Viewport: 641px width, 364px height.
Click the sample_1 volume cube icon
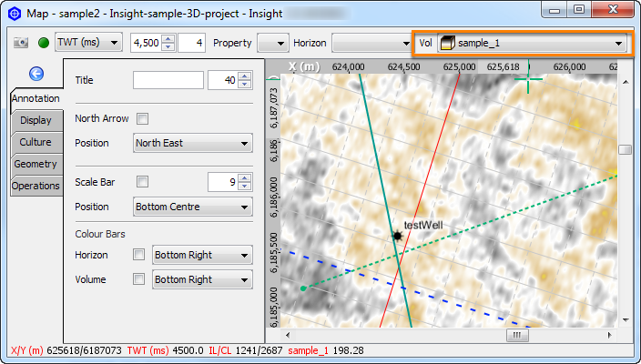click(x=448, y=43)
